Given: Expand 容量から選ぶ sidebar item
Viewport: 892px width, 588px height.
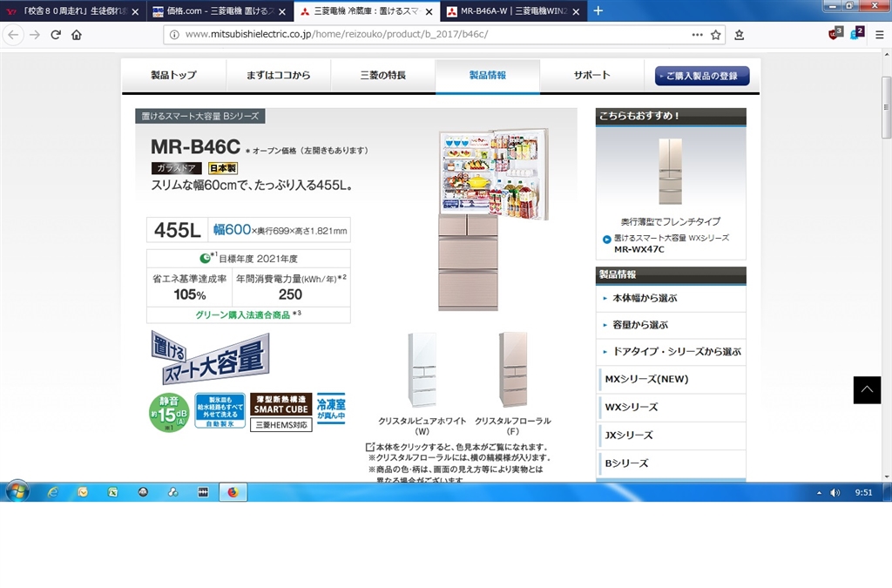Looking at the screenshot, I should tap(671, 325).
